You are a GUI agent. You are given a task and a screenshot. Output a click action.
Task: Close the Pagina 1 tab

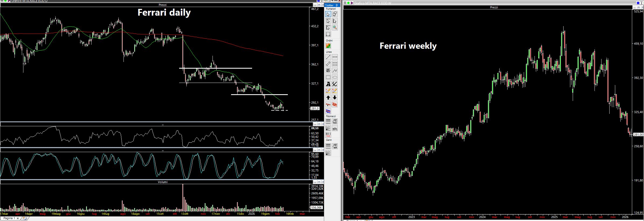(x=18, y=218)
